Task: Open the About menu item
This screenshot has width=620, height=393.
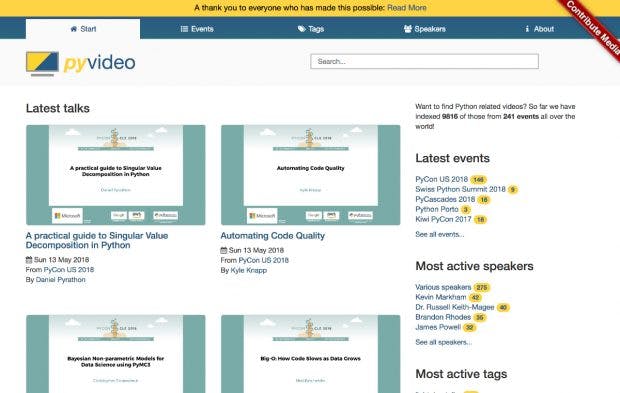Action: click(539, 29)
